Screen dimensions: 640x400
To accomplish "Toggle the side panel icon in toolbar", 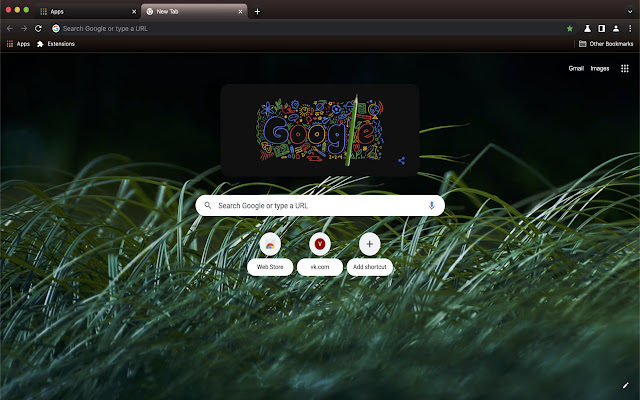I will (602, 29).
